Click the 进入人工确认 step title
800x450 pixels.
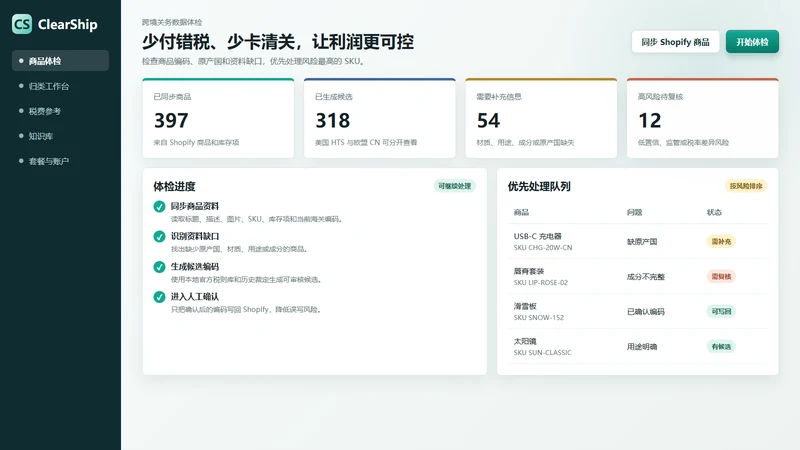click(194, 296)
